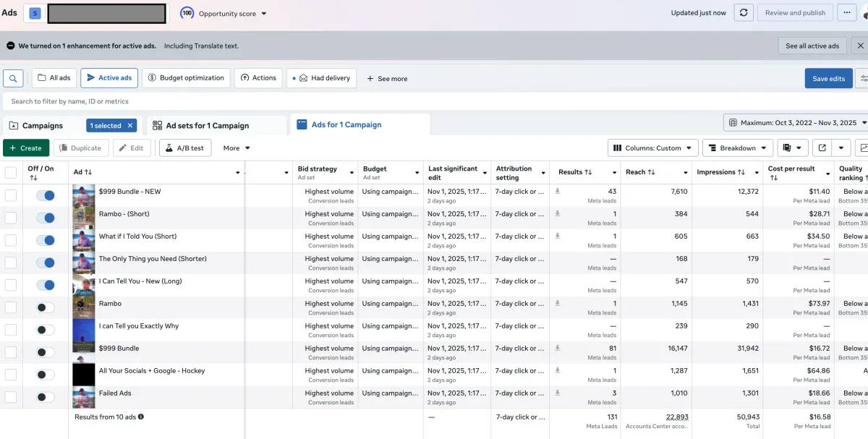This screenshot has width=868, height=439.
Task: Click the export share icon
Action: click(822, 148)
